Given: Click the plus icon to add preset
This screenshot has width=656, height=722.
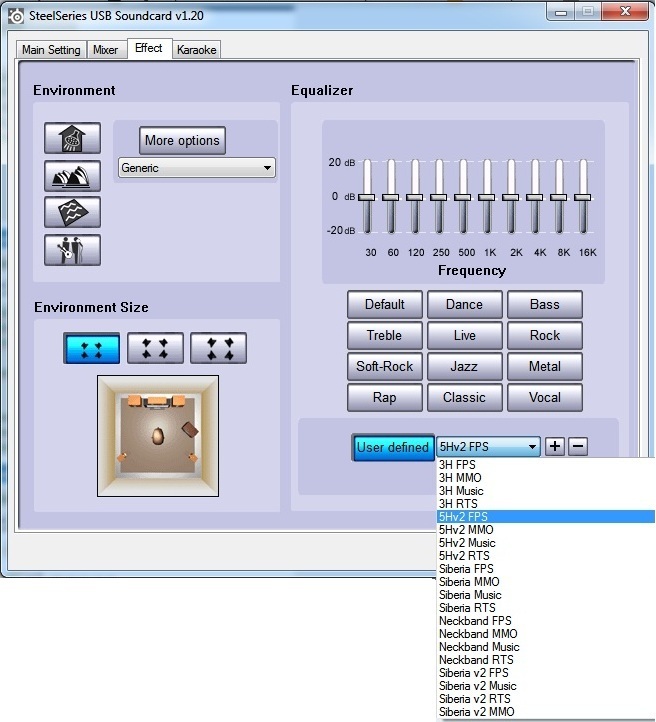Looking at the screenshot, I should (x=555, y=446).
